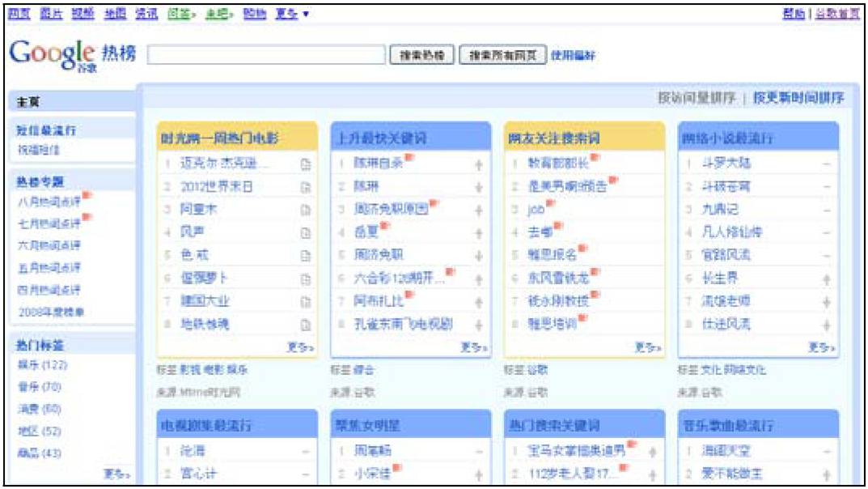Click the 东风雪铁龙 entry
868x489 pixels.
pyautogui.click(x=558, y=278)
